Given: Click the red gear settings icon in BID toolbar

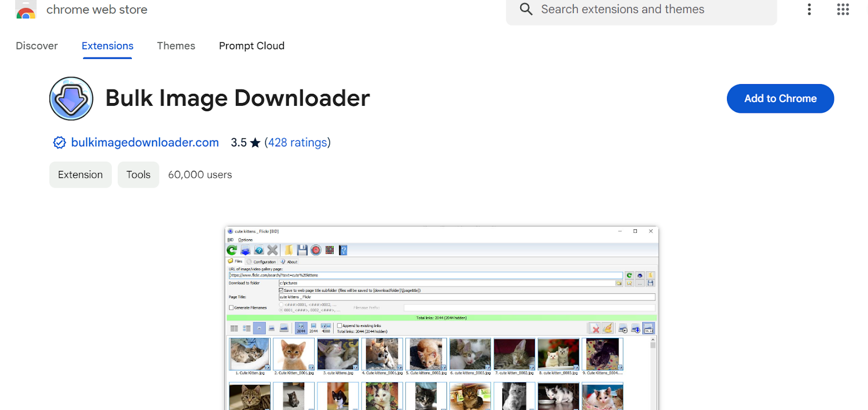Looking at the screenshot, I should [316, 250].
